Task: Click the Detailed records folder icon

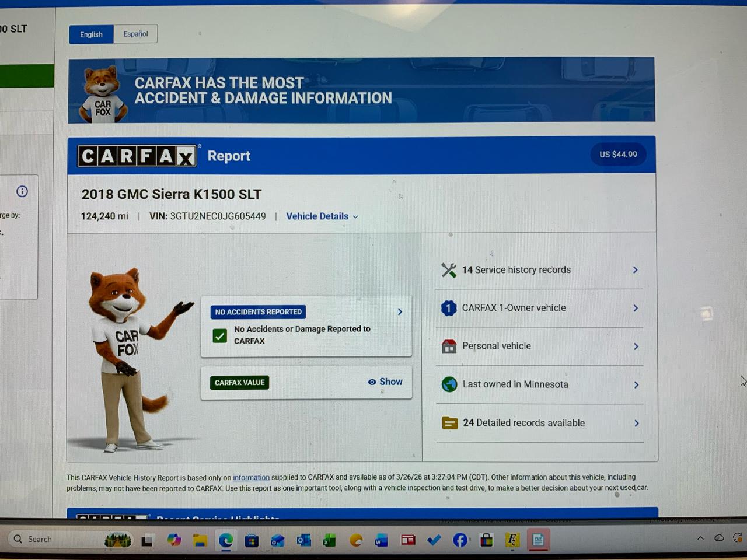Action: pyautogui.click(x=450, y=423)
